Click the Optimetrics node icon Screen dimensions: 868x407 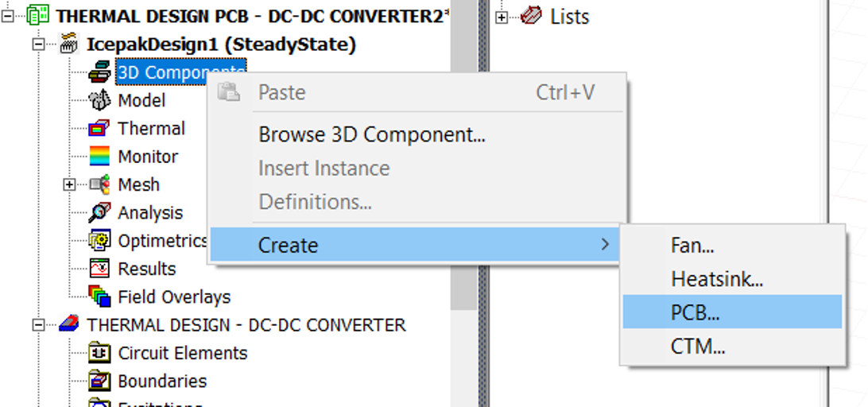point(99,241)
